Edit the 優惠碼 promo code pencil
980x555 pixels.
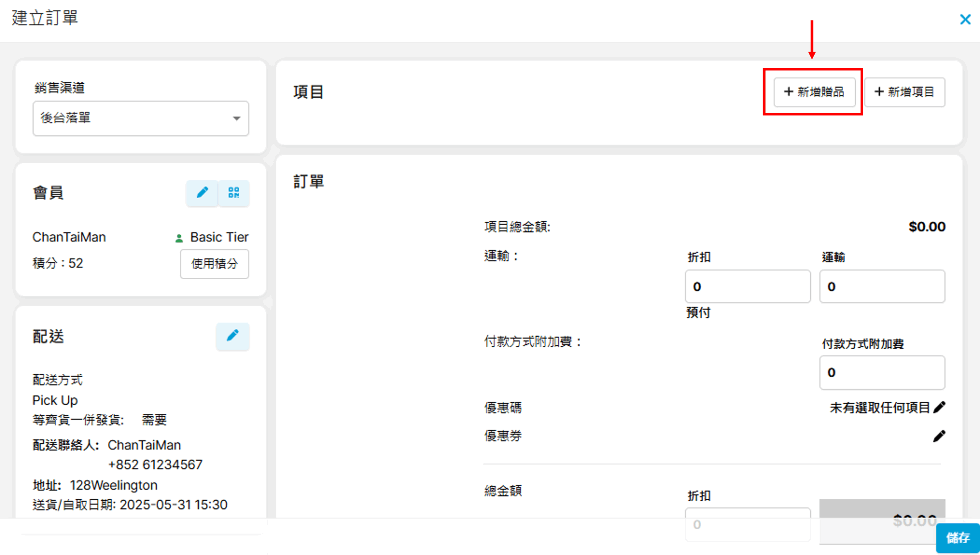(x=939, y=407)
